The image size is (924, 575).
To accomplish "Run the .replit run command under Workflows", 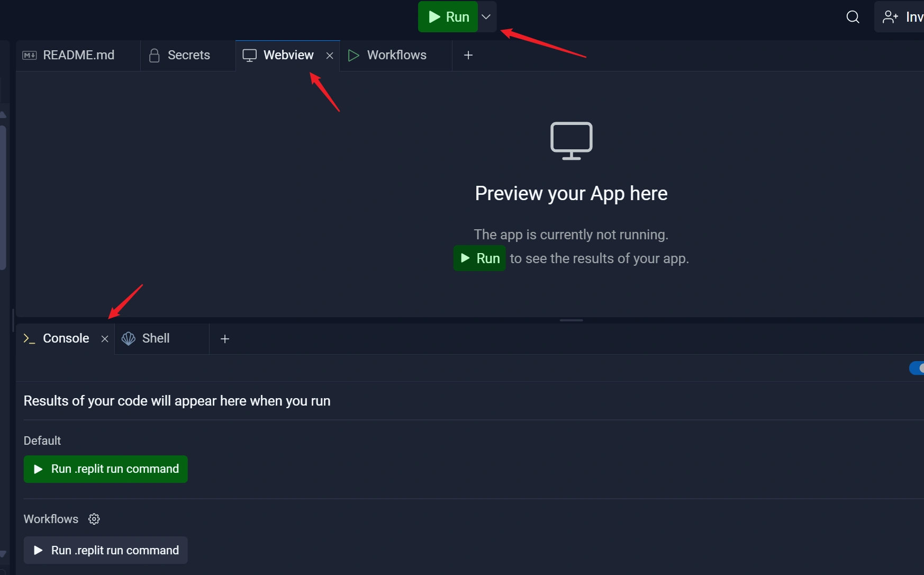I will click(105, 550).
